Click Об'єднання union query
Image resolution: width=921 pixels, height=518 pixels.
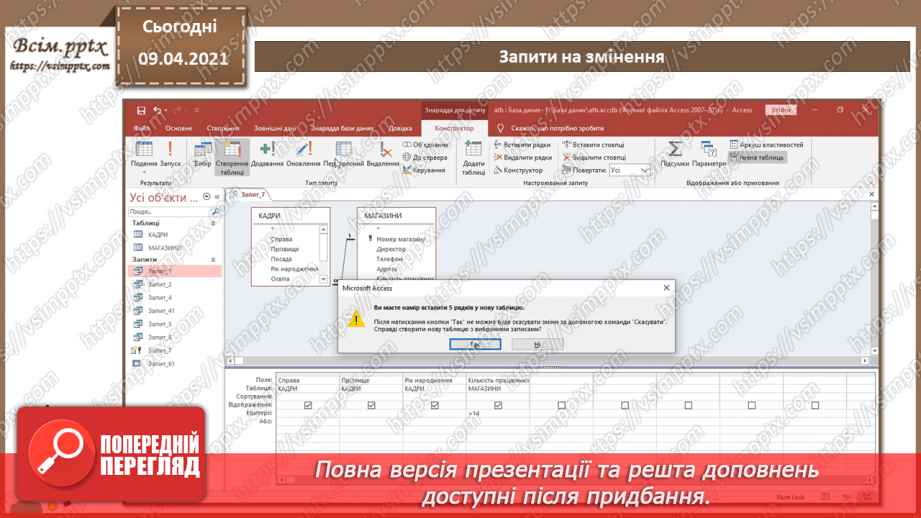point(425,144)
